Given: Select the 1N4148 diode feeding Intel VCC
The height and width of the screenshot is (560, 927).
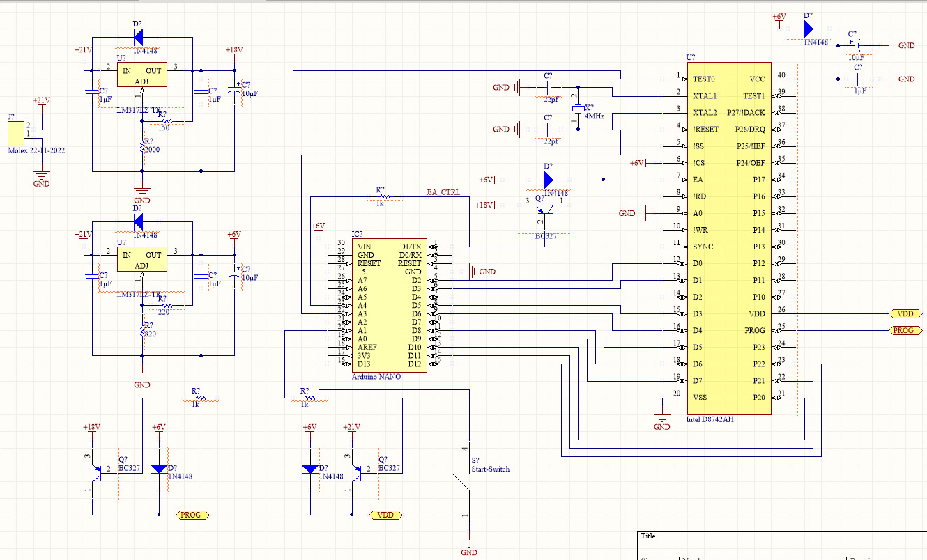Looking at the screenshot, I should coord(809,29).
